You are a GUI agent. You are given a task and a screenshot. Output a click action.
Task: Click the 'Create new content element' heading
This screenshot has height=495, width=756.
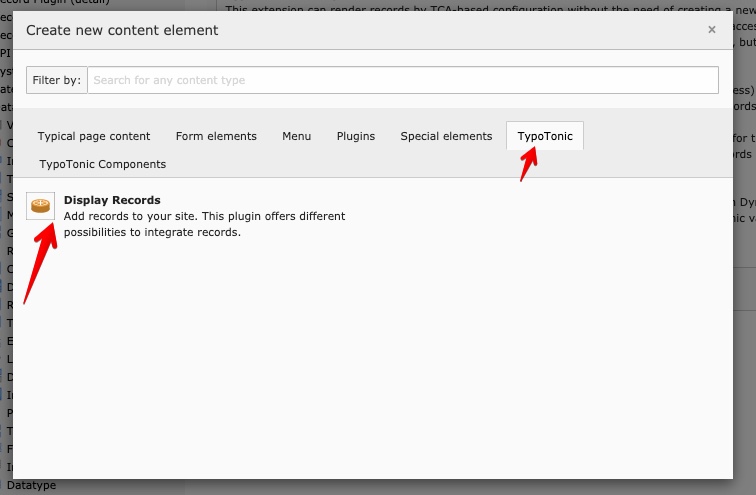pyautogui.click(x=122, y=30)
